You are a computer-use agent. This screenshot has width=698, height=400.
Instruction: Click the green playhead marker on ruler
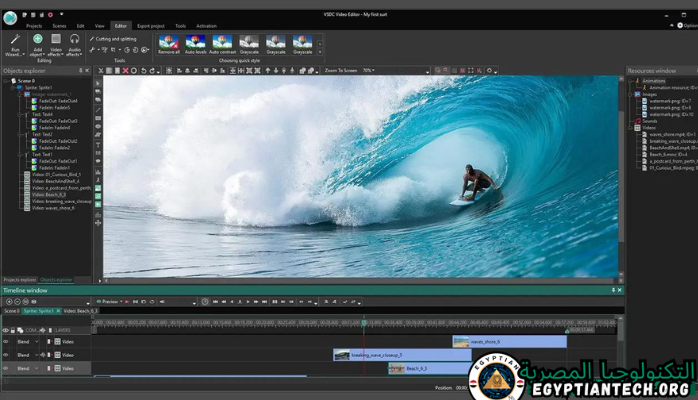364,323
